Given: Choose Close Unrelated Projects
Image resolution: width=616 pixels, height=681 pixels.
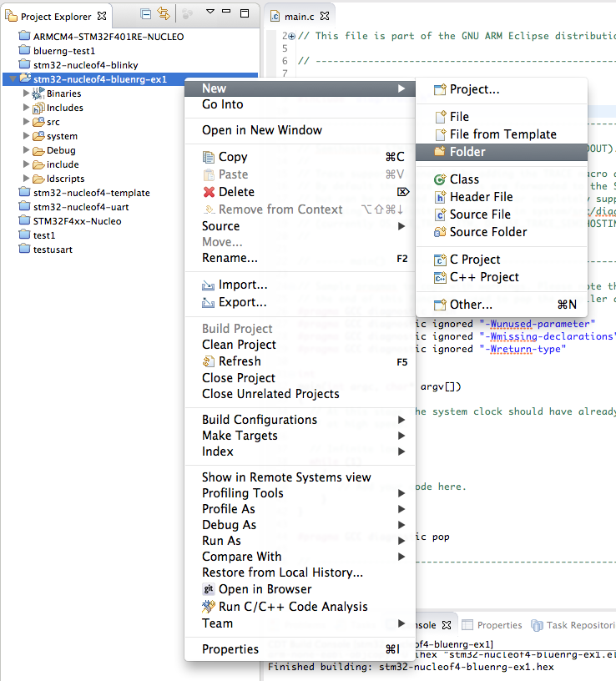Looking at the screenshot, I should (x=300, y=394).
